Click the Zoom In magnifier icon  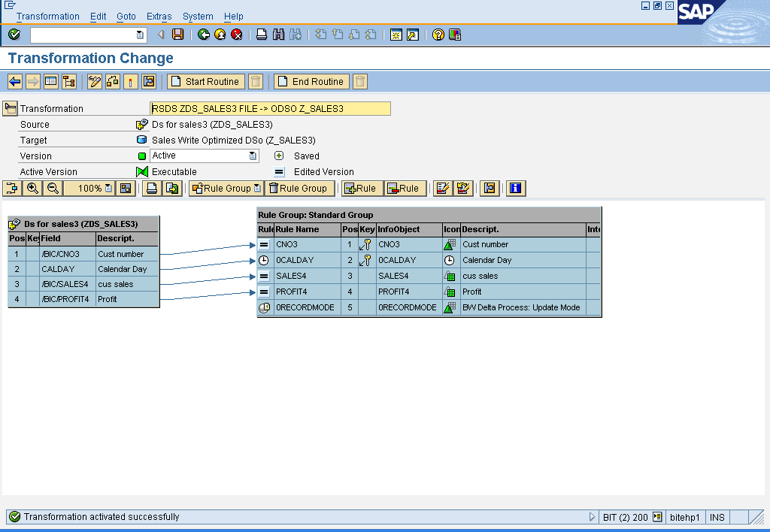pos(32,188)
